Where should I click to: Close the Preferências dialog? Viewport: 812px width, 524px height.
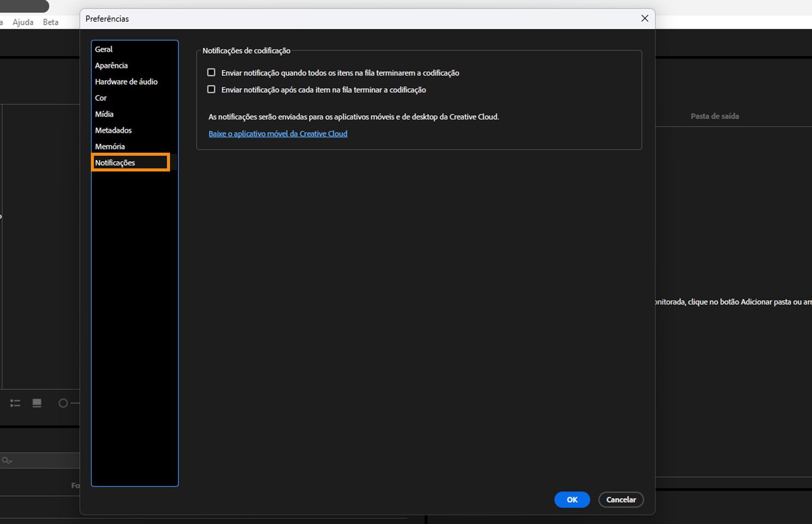point(645,18)
